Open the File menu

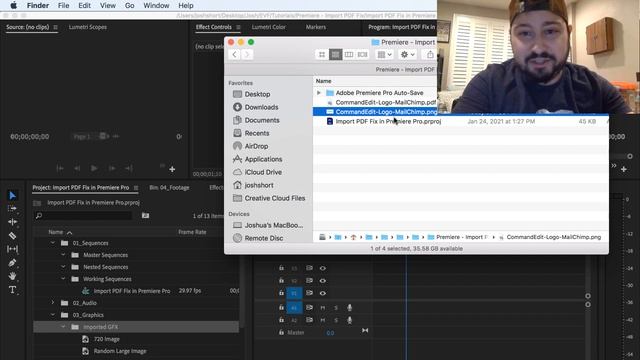tap(63, 5)
